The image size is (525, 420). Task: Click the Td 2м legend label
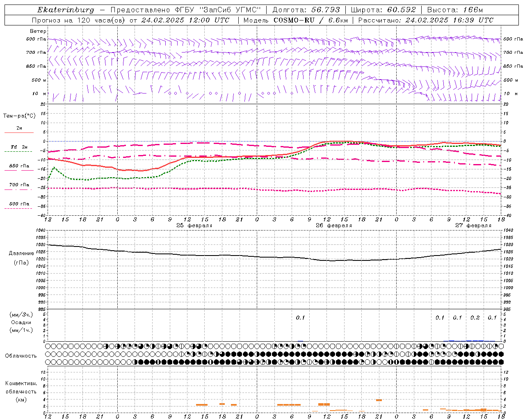coord(19,147)
